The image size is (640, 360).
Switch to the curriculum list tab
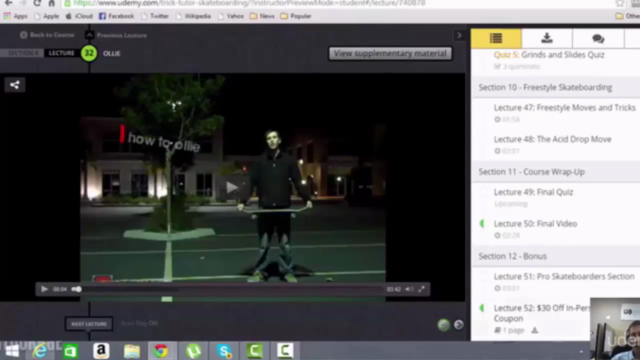click(x=496, y=38)
